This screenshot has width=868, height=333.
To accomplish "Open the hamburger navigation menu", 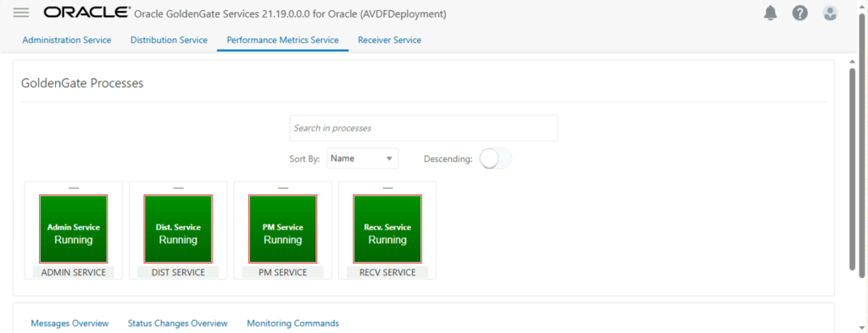I will [x=21, y=13].
